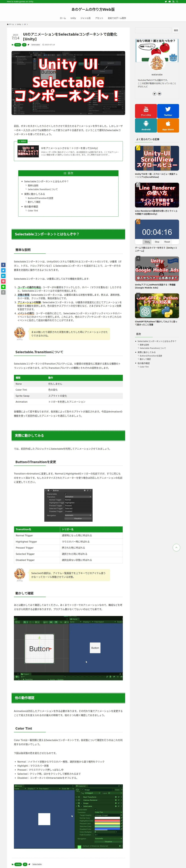Screen dimensions: 186x868
Task: Open watanabe's YouTube profile round icon
Action: [159, 94]
